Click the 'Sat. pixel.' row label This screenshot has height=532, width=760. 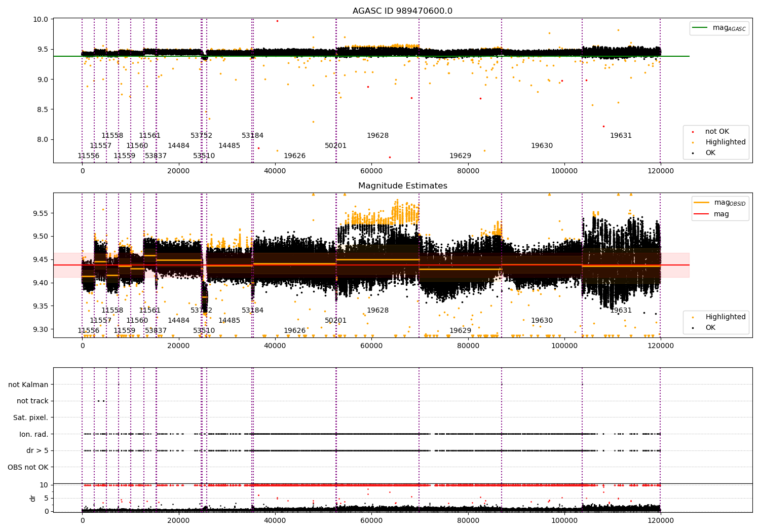pos(31,418)
